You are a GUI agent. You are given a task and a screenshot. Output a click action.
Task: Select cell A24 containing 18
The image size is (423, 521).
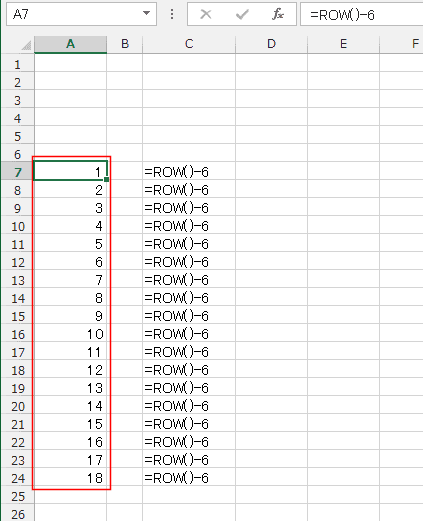70,478
